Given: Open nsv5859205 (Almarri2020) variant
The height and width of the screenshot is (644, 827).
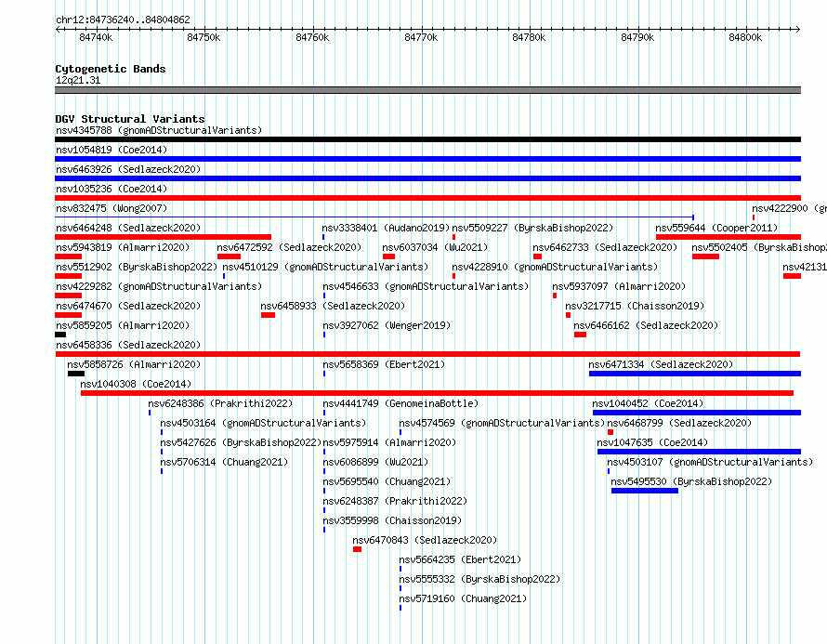Looking at the screenshot, I should pos(123,325).
